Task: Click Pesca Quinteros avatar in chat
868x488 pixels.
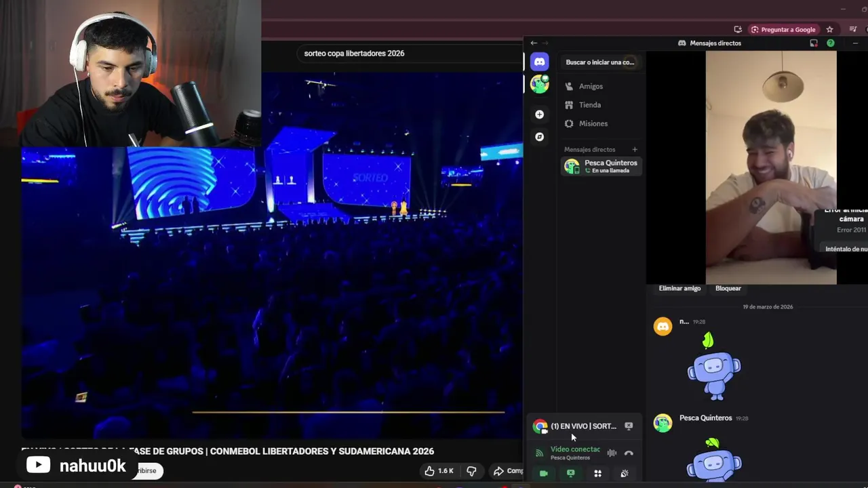Action: 663,423
